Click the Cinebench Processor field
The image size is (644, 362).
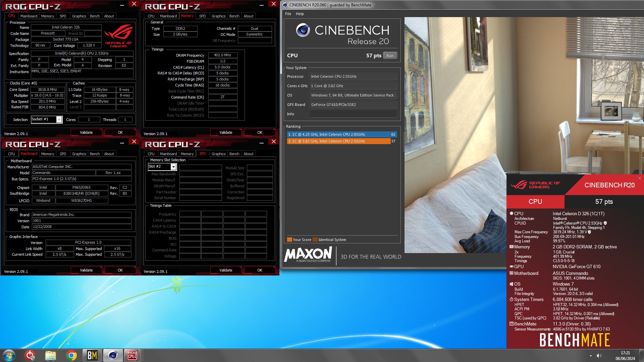(353, 76)
